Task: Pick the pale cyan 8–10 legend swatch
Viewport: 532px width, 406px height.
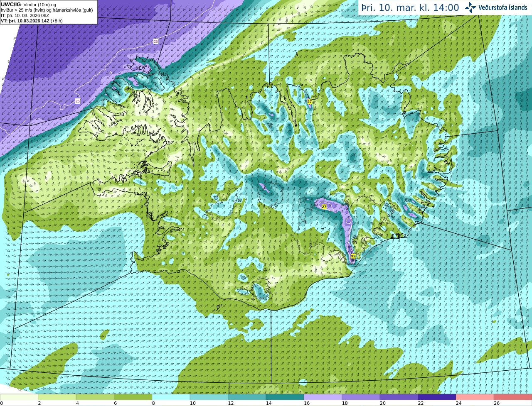Action: 171,397
